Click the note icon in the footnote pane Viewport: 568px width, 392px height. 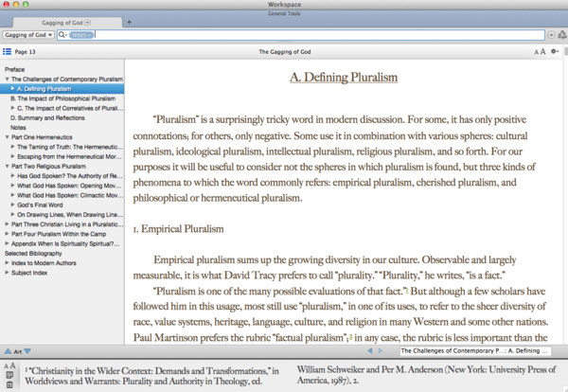click(9, 375)
